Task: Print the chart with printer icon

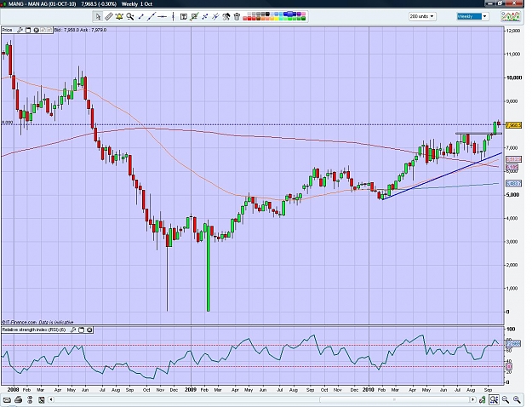Action: tap(19, 399)
